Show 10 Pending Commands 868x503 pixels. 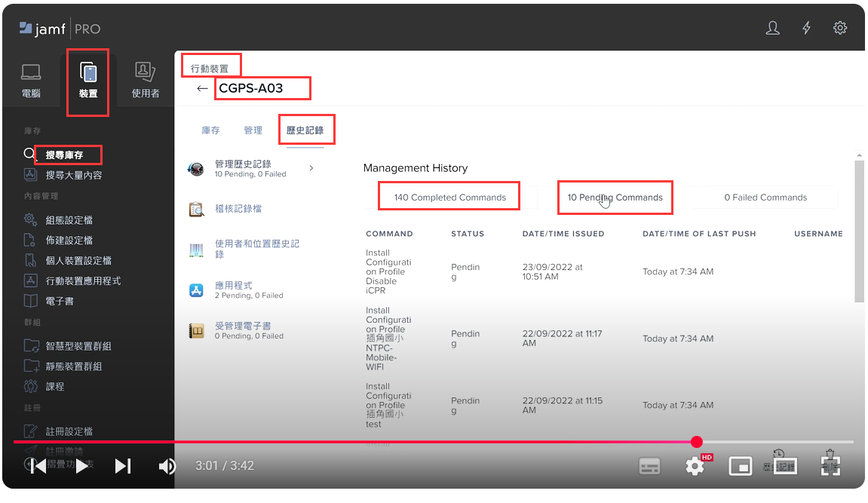(615, 198)
